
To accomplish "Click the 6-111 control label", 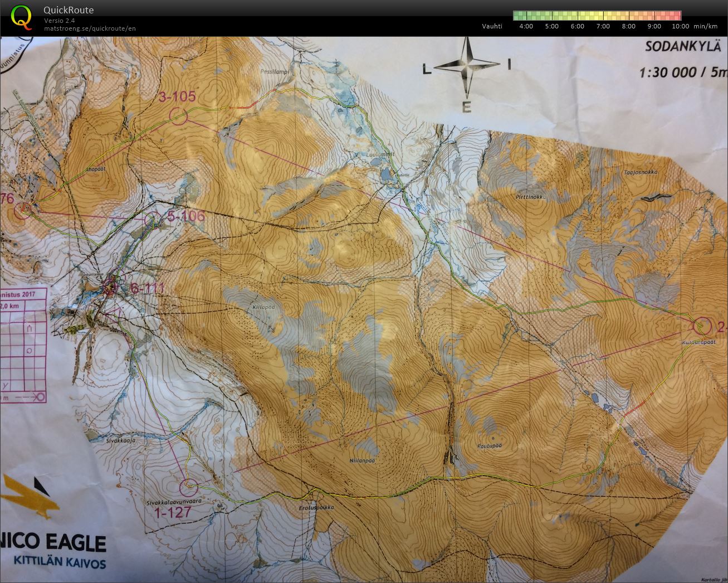I will click(147, 288).
